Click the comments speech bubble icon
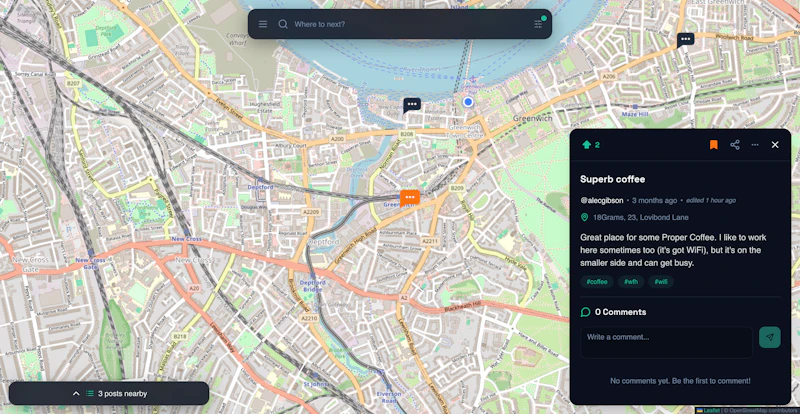 [x=585, y=312]
